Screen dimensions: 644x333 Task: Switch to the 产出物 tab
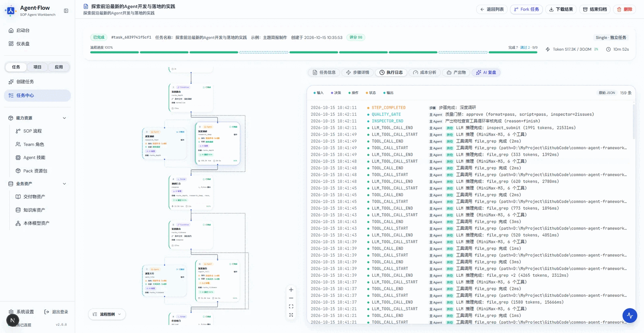[456, 72]
